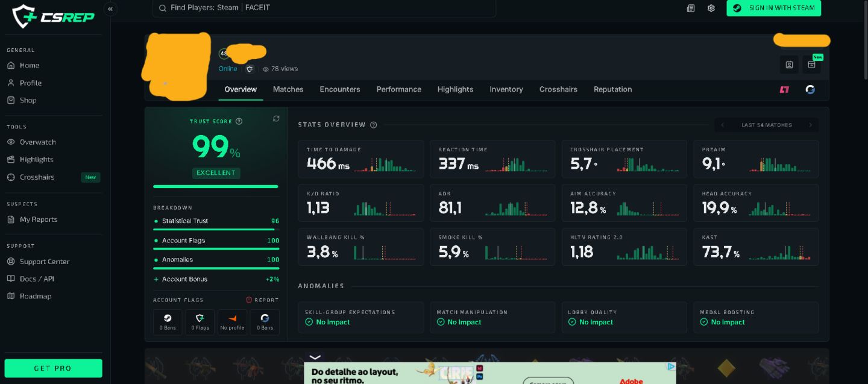Click the Trust Score help icon

coord(239,121)
